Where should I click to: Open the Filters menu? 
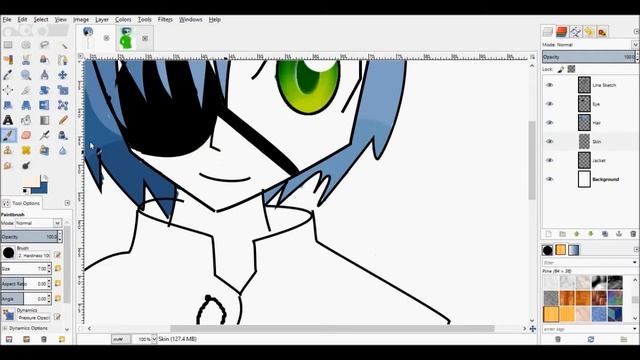point(165,19)
